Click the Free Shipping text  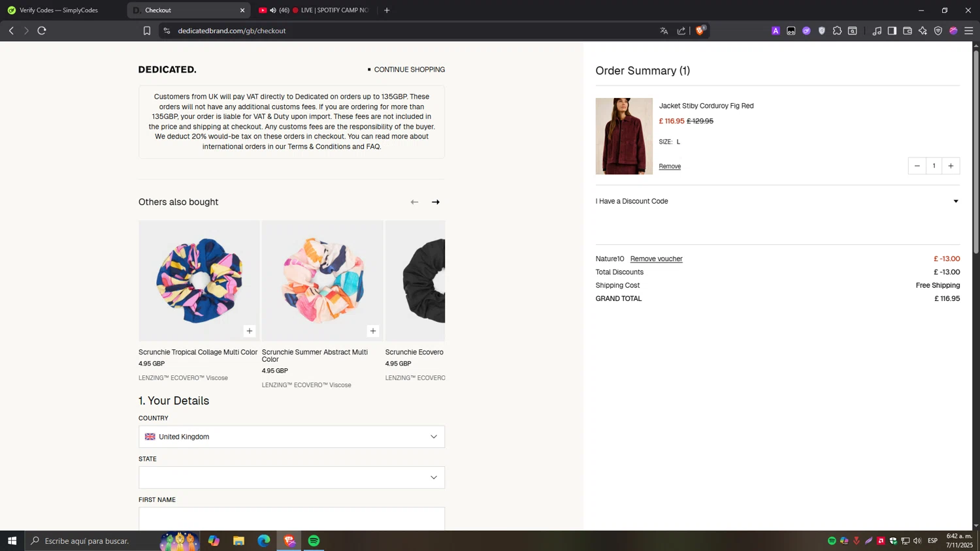[x=938, y=285]
